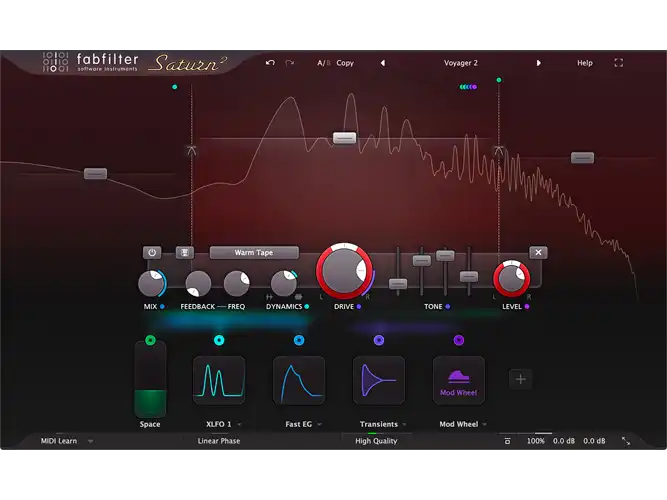
Task: Open the XLFO 1 waveform panel
Action: click(x=219, y=380)
